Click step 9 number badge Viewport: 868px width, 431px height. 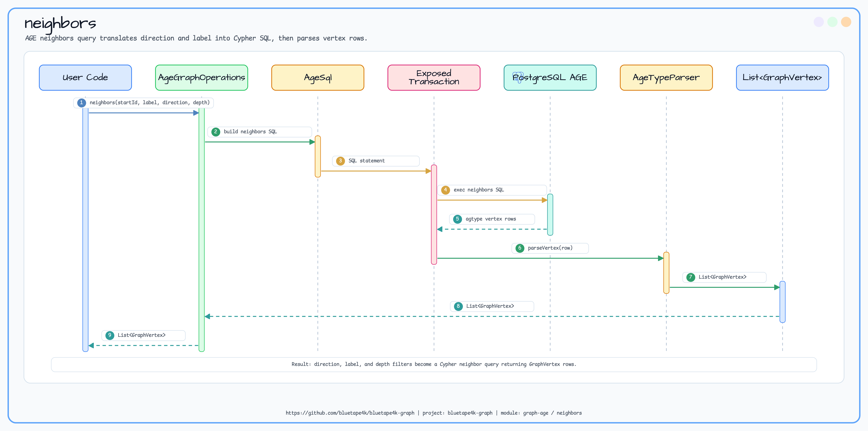tap(110, 335)
